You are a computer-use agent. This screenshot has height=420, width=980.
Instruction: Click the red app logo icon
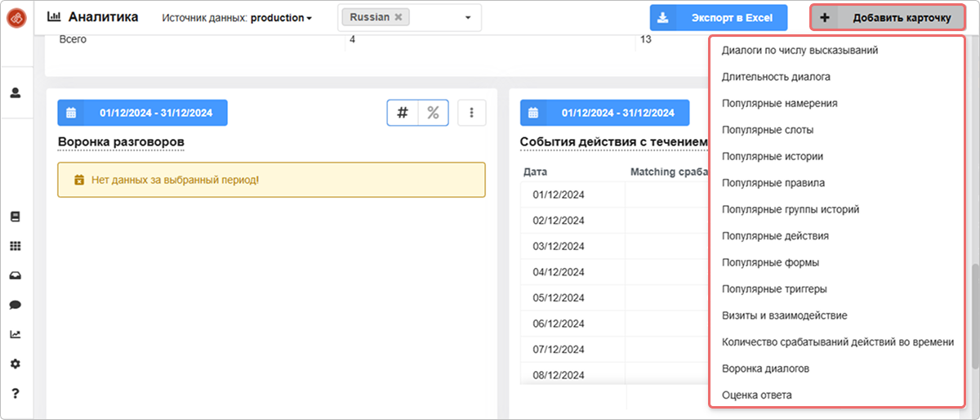[16, 17]
